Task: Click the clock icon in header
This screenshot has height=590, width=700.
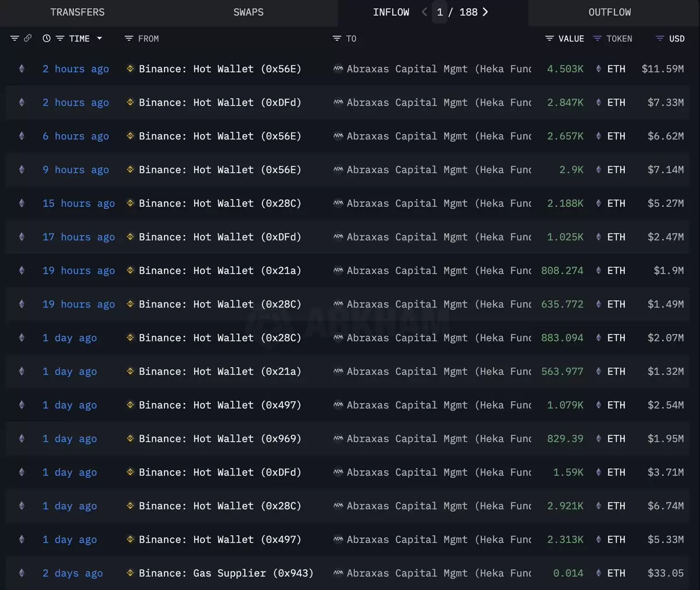Action: (47, 39)
